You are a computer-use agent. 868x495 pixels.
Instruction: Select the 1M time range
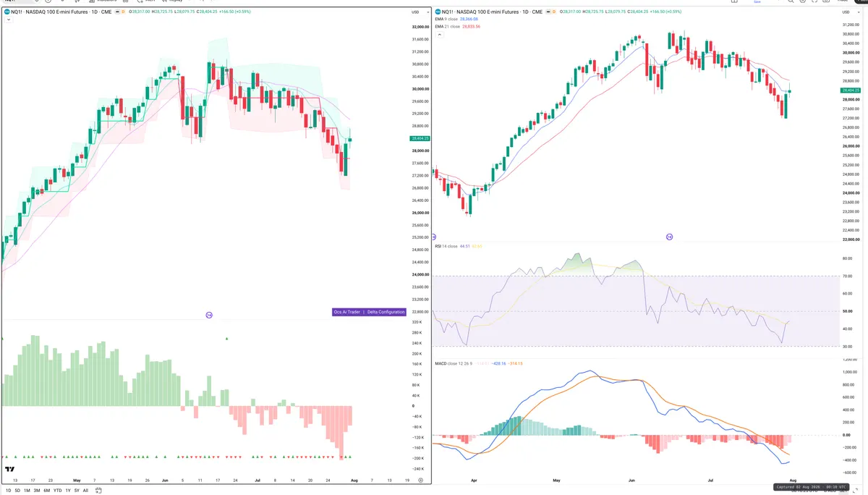point(27,491)
